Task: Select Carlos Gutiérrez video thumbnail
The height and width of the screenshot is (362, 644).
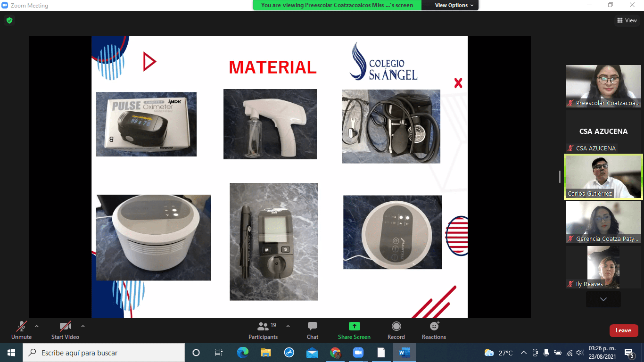Action: click(603, 177)
